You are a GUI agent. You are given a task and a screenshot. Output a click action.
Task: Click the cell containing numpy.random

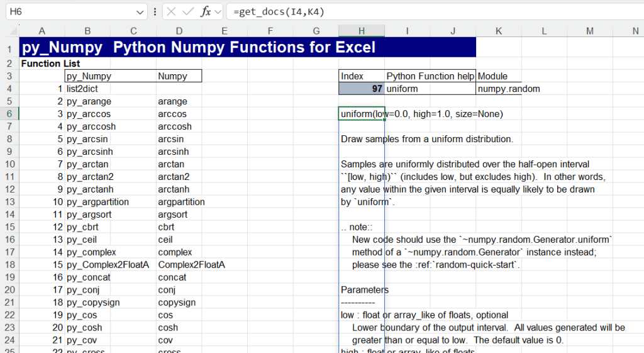(x=508, y=89)
